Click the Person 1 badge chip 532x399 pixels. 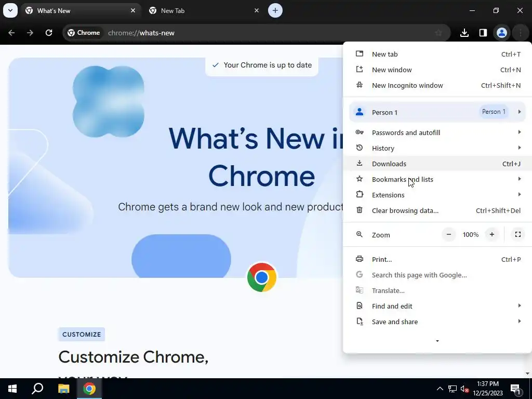494,112
